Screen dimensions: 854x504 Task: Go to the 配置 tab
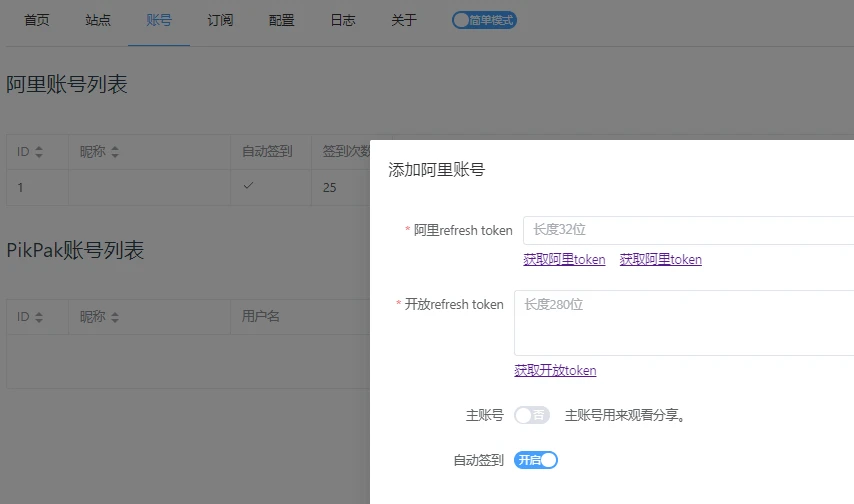tap(282, 21)
